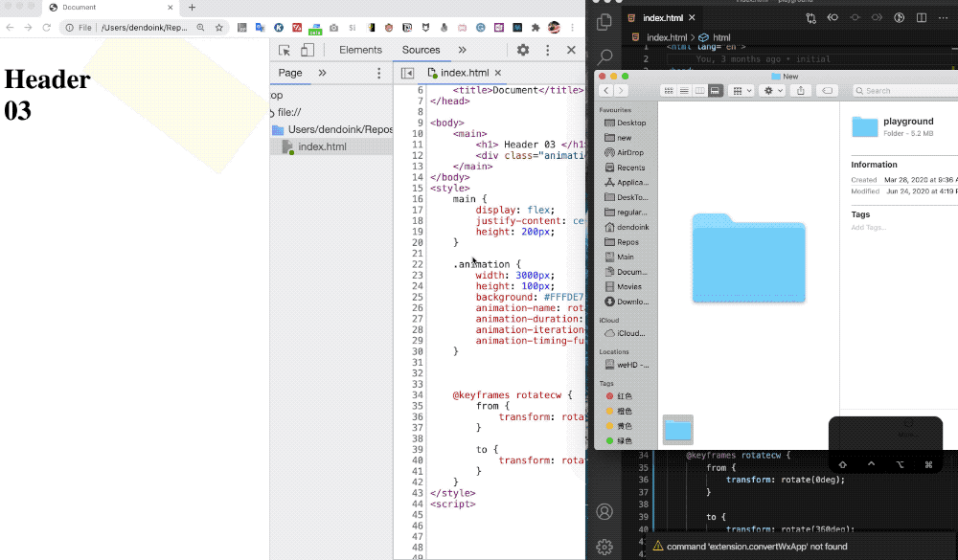Open VS Code Search in activity bar
958x560 pixels.
[604, 58]
